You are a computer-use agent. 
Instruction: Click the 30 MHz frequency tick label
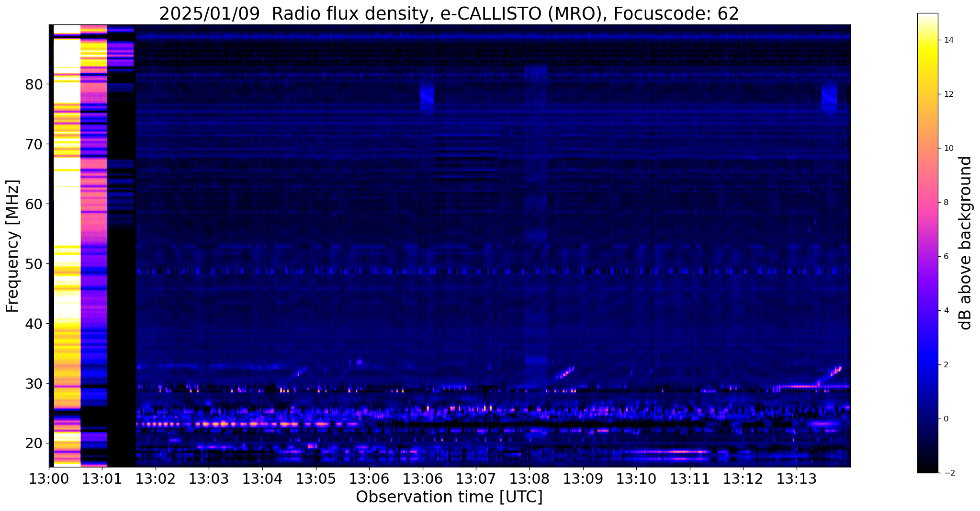click(x=34, y=384)
